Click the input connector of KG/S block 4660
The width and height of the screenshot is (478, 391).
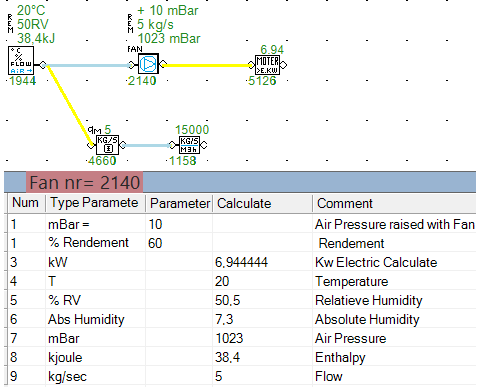click(x=91, y=145)
